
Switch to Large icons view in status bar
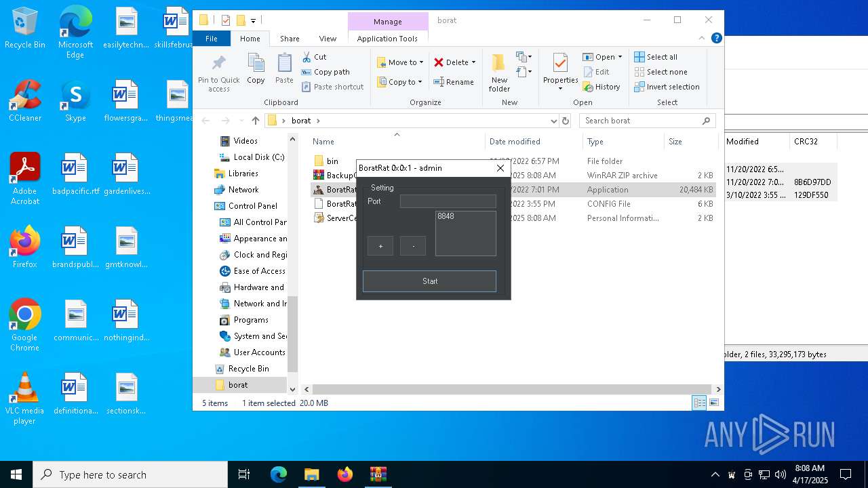pos(713,403)
